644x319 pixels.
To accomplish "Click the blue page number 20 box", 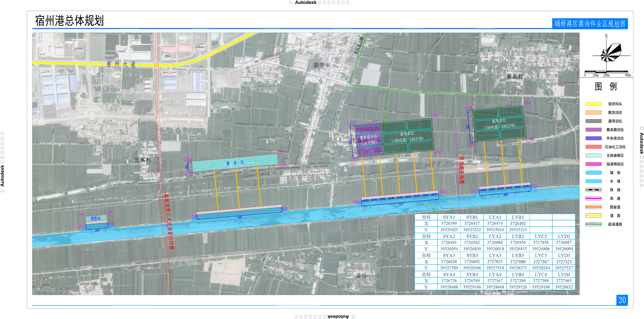I will 622,300.
